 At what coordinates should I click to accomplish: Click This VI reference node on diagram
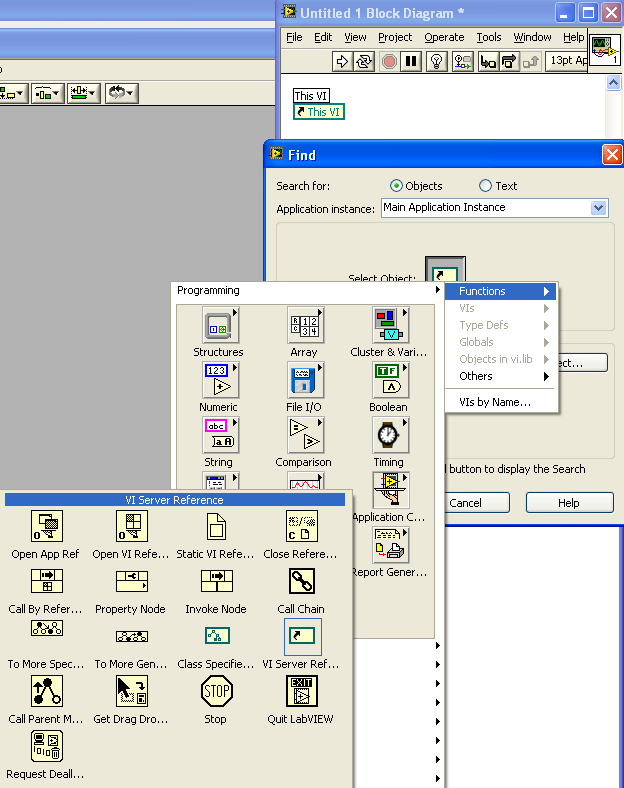pyautogui.click(x=319, y=112)
